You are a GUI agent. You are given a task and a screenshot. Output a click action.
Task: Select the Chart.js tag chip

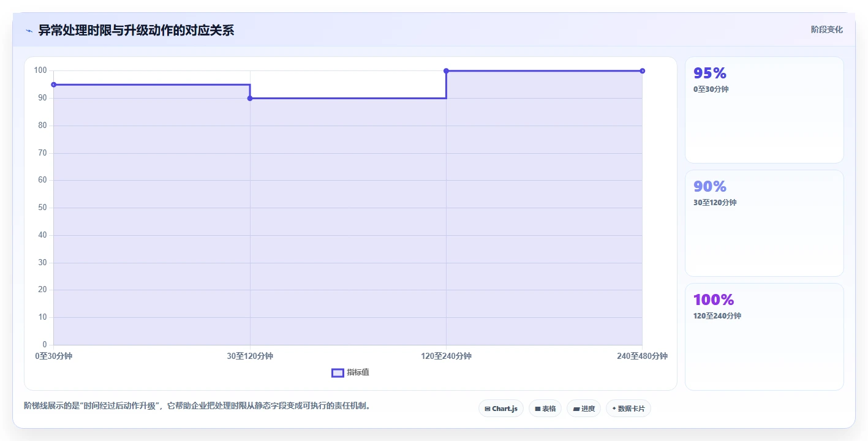(x=500, y=409)
